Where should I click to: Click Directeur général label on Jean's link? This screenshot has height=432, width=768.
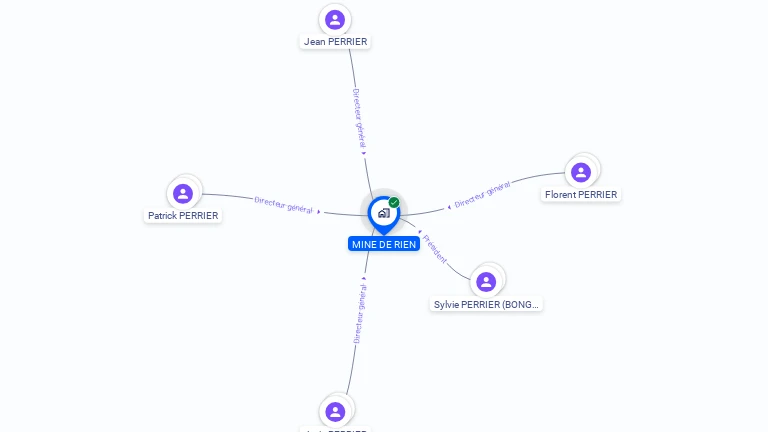(x=359, y=118)
